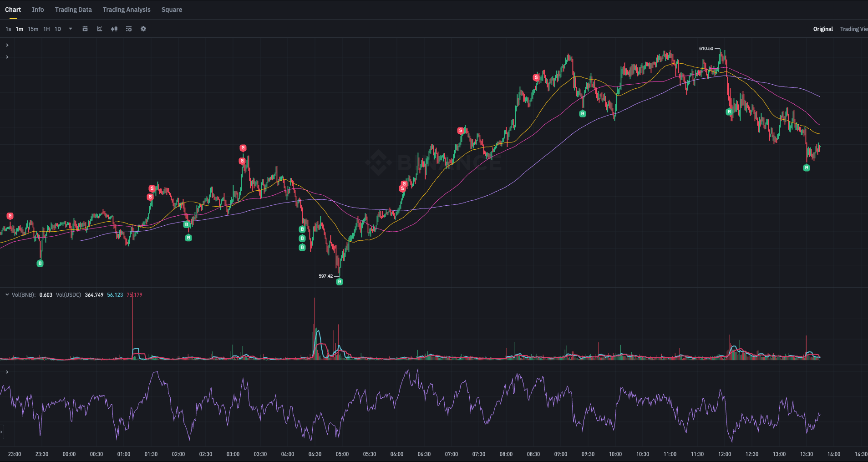Image resolution: width=868 pixels, height=462 pixels.
Task: Select the 1s interval
Action: click(x=8, y=29)
